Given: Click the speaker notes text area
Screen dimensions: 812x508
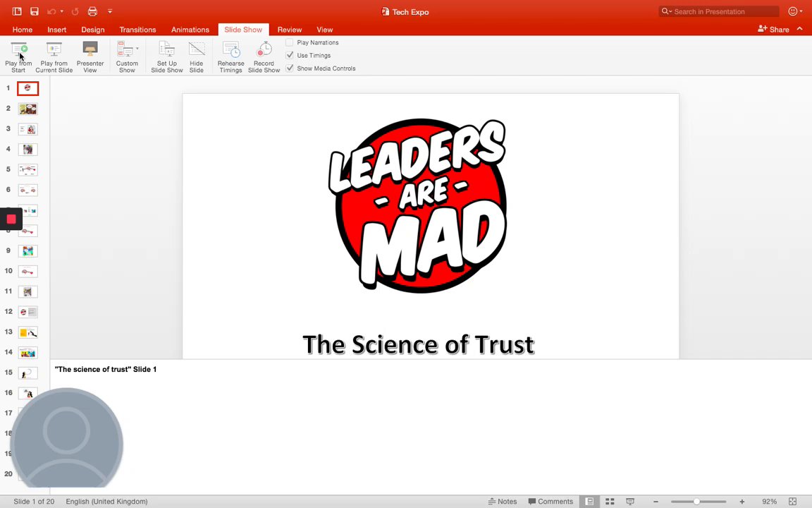Looking at the screenshot, I should (431, 427).
